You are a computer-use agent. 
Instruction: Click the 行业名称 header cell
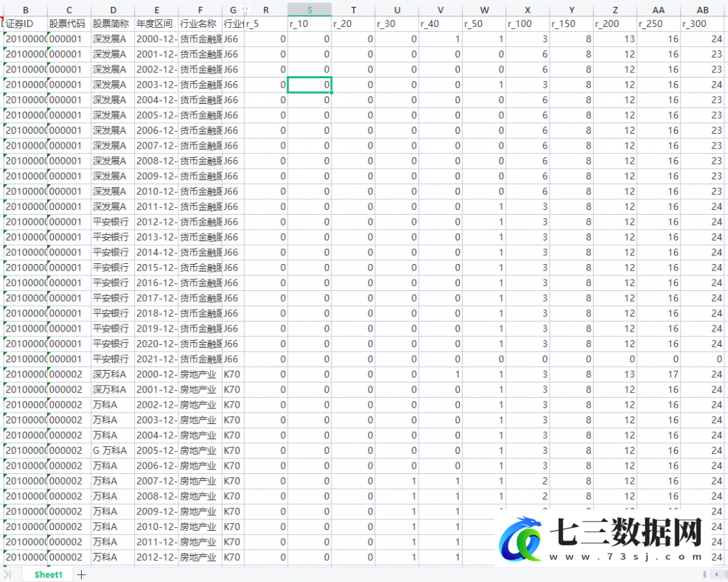point(200,23)
